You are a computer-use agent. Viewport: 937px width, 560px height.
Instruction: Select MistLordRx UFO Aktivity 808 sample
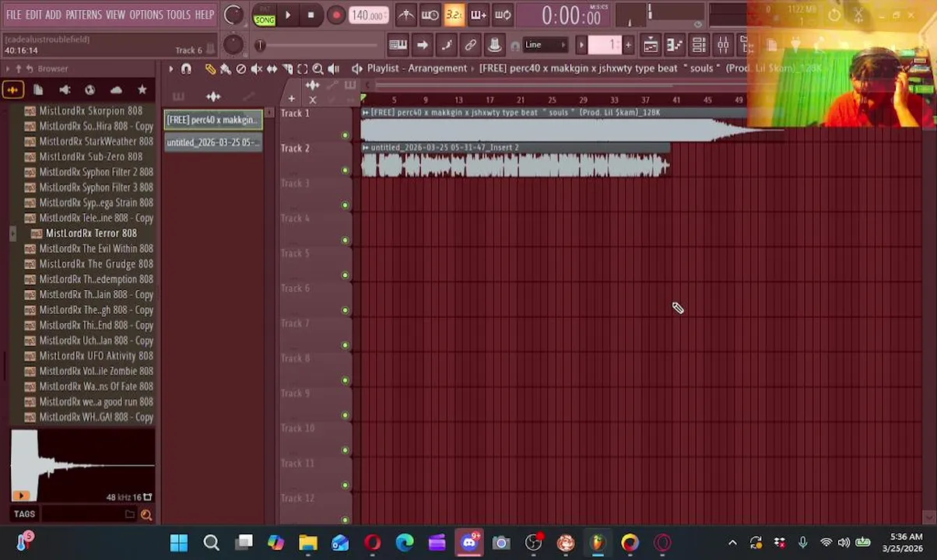click(96, 356)
